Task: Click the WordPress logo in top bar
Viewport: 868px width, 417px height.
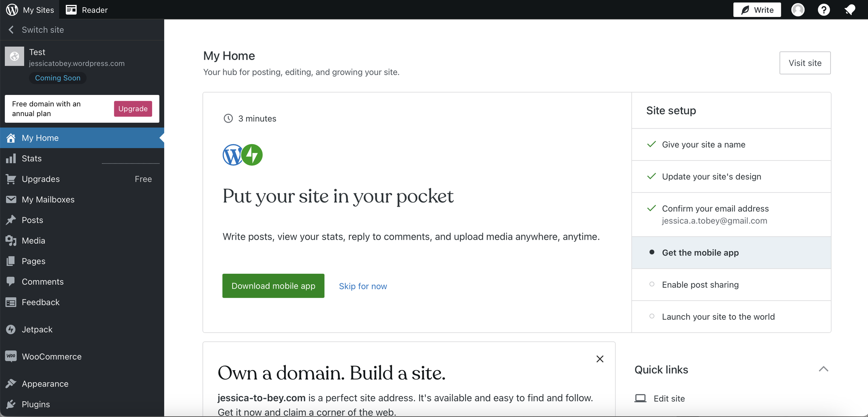Action: (12, 9)
